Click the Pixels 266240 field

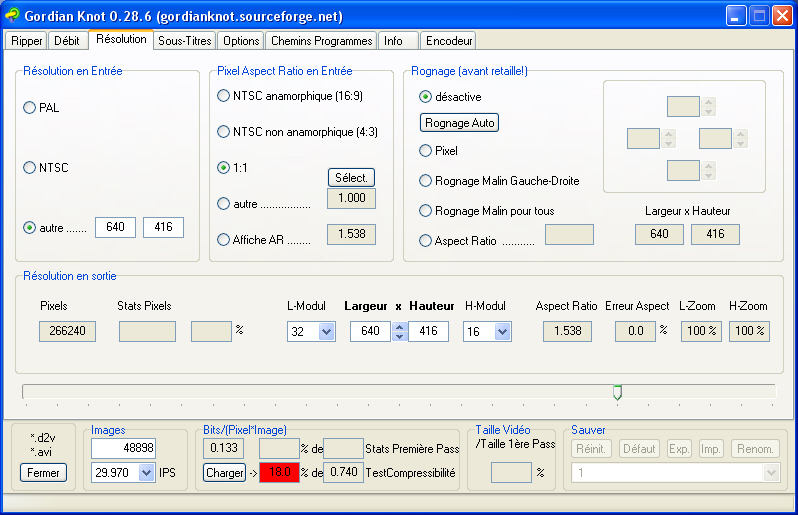67,331
